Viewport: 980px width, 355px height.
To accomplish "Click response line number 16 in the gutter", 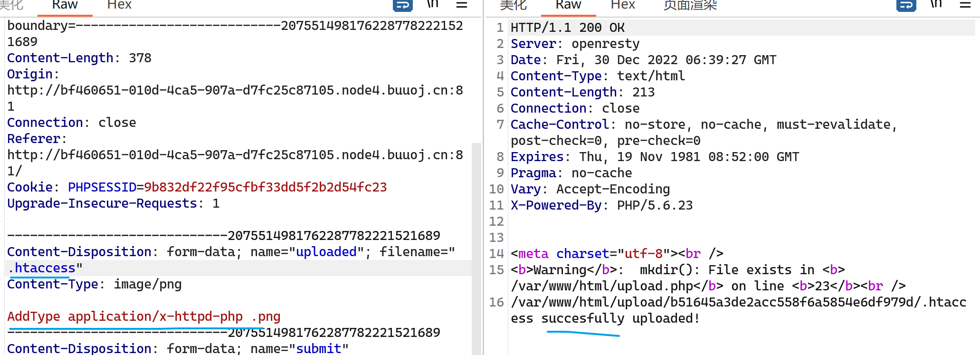I will pyautogui.click(x=496, y=302).
